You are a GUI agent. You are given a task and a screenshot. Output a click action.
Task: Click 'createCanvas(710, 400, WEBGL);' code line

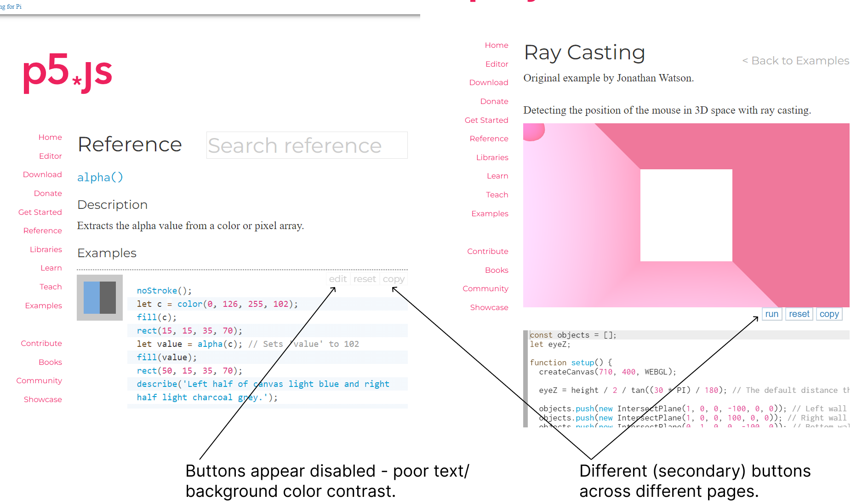(x=608, y=372)
